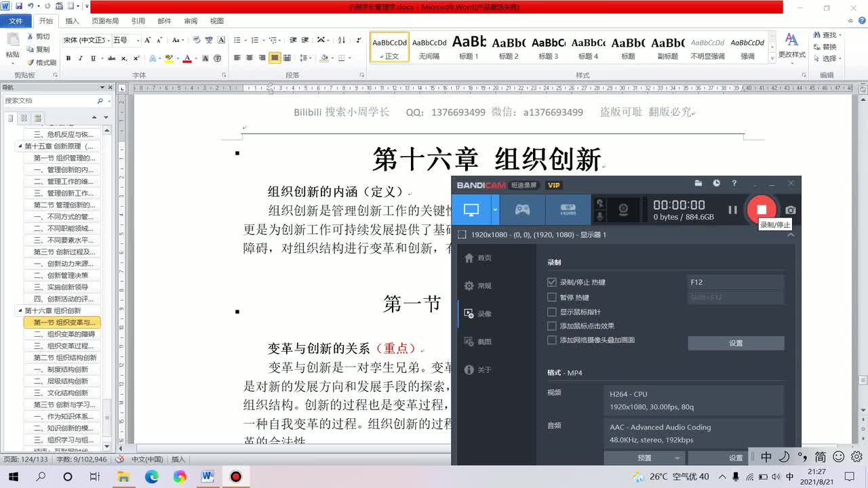Enable 显示鼠标指针 checkbox
The width and height of the screenshot is (868, 488).
(552, 312)
